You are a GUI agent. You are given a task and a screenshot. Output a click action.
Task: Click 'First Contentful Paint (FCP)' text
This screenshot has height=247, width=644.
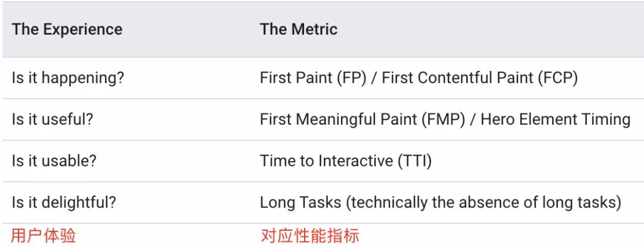[479, 78]
